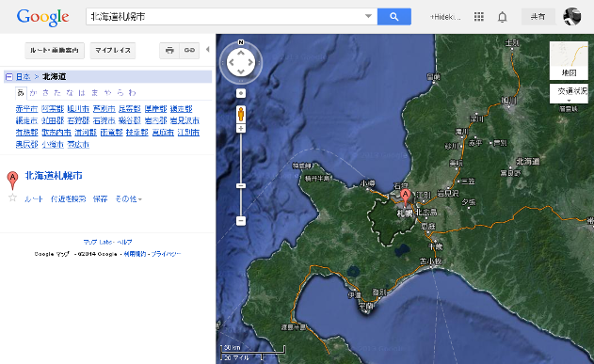Pan map right with pan control

[x=250, y=62]
